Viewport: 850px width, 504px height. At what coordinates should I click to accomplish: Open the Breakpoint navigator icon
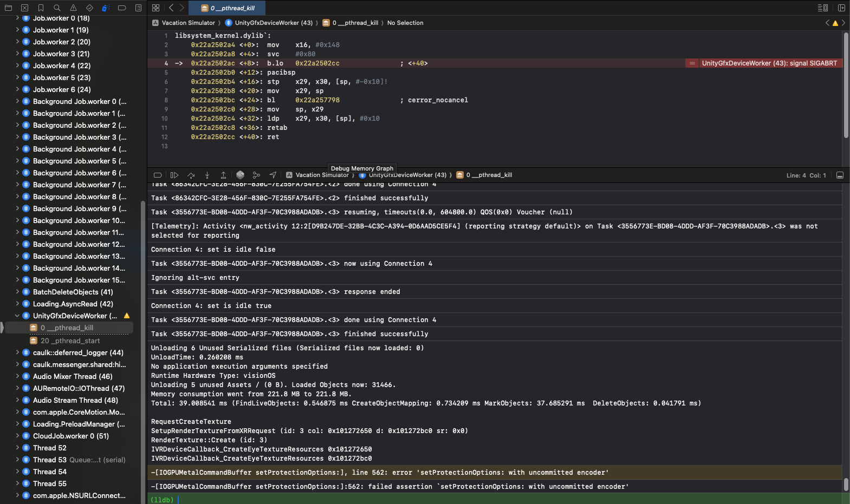point(122,8)
